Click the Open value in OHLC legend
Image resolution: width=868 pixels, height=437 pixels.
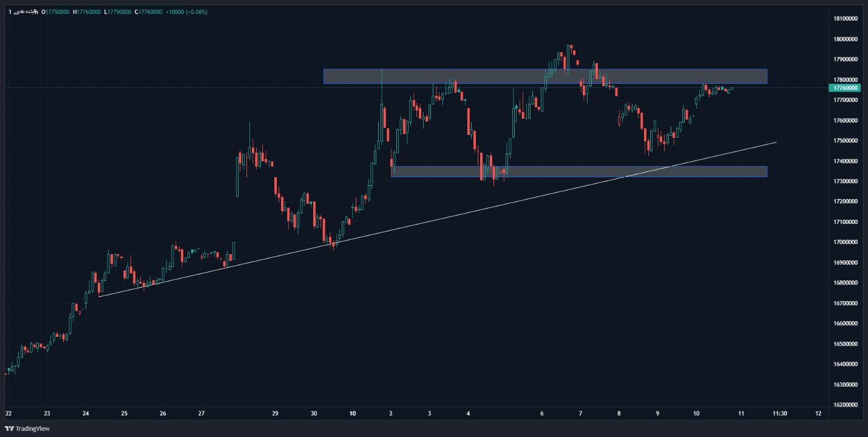(57, 12)
